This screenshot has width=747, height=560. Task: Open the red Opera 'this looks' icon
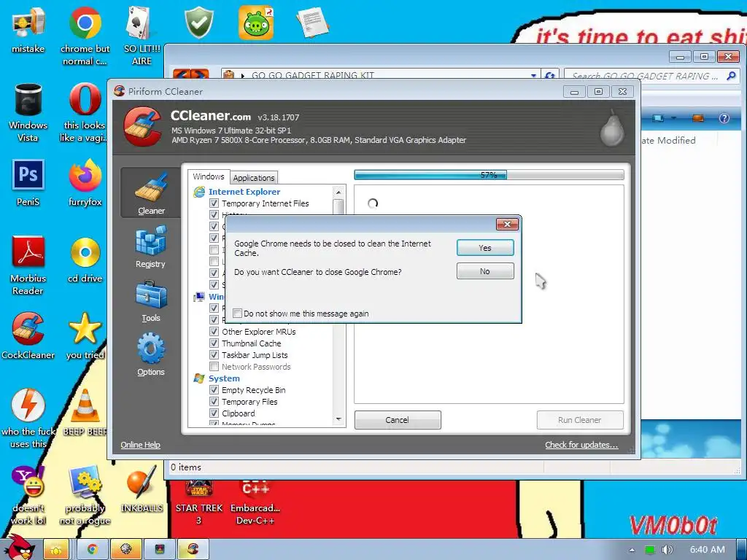(85, 113)
